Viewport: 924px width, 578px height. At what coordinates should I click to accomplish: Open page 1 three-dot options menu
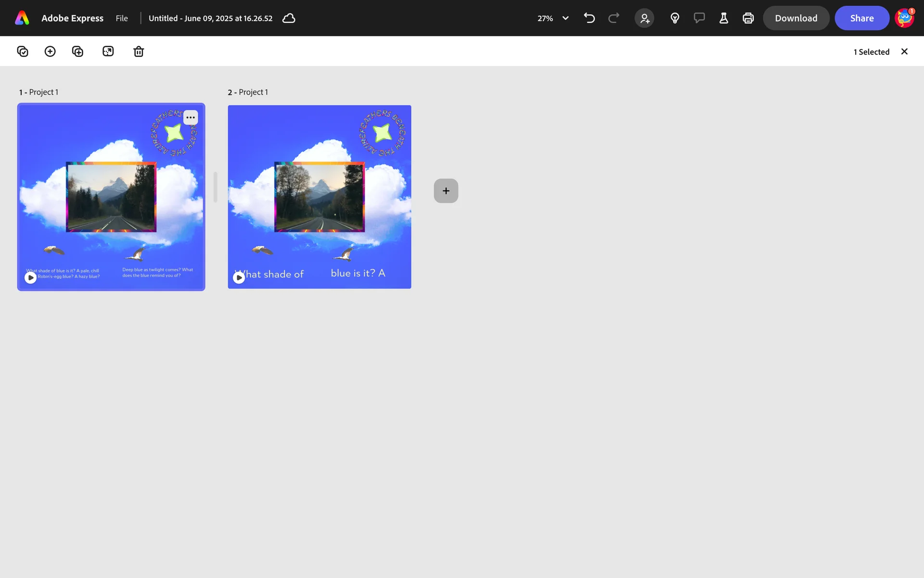pos(191,118)
